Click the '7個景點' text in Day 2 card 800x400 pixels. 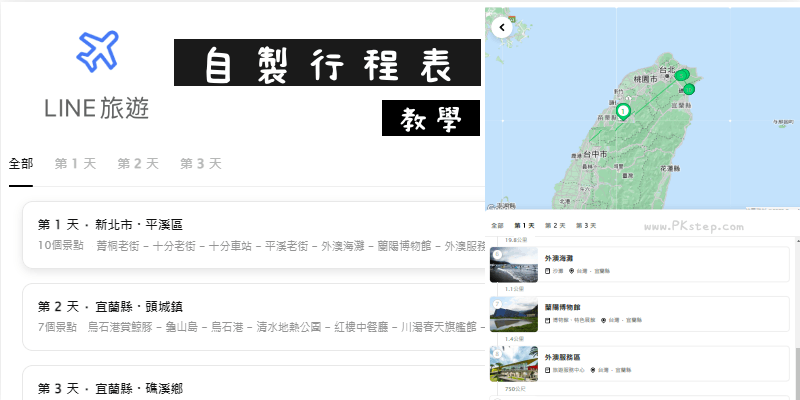tap(57, 327)
